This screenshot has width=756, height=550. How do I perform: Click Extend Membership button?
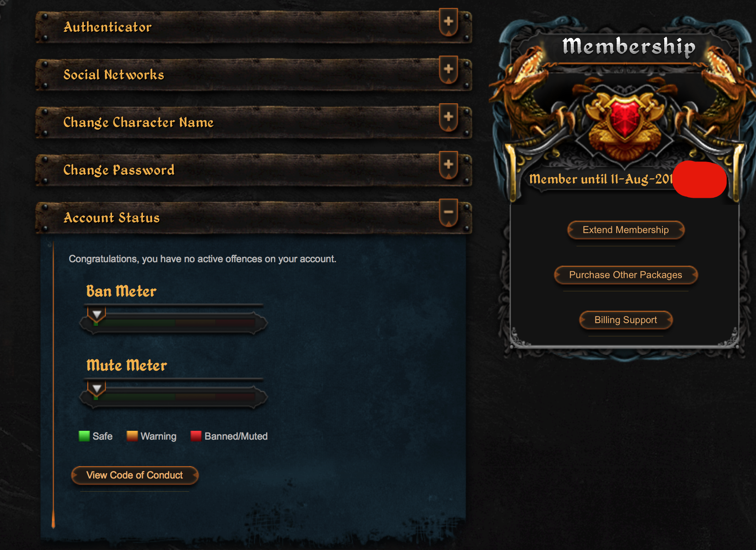pyautogui.click(x=626, y=230)
